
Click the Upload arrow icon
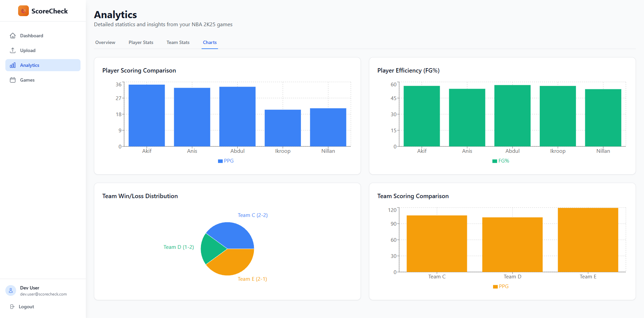(x=13, y=50)
